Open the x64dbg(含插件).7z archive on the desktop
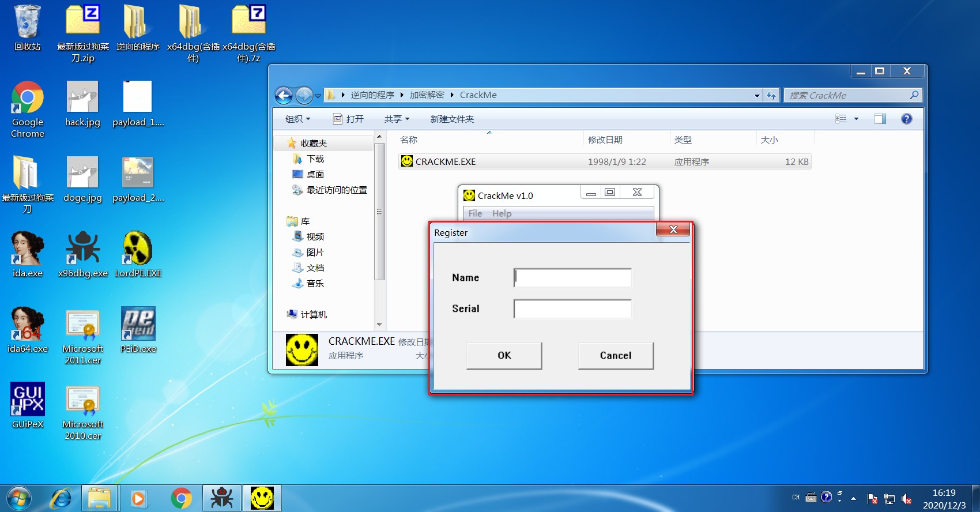This screenshot has width=980, height=512. (x=248, y=33)
